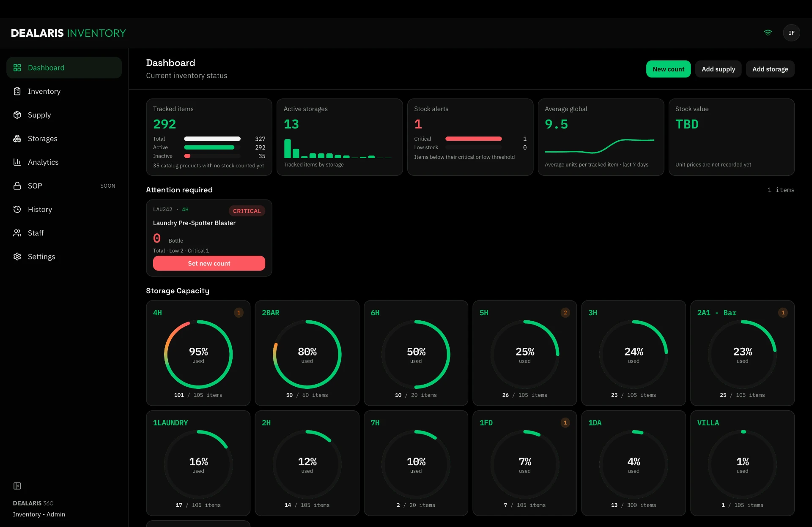Screen dimensions: 812x527
Task: Click the alert badge on 4H storage card
Action: click(239, 313)
